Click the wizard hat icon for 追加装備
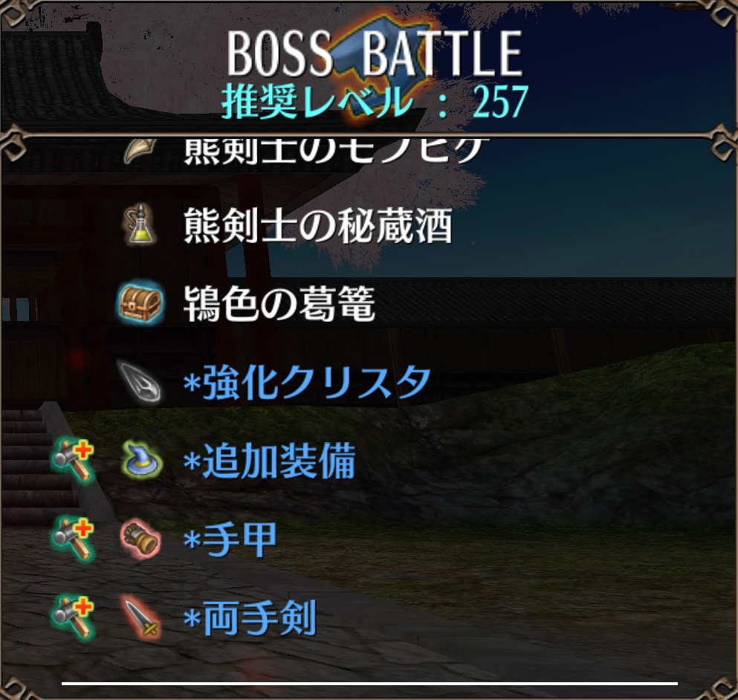The height and width of the screenshot is (700, 738). coord(142,460)
